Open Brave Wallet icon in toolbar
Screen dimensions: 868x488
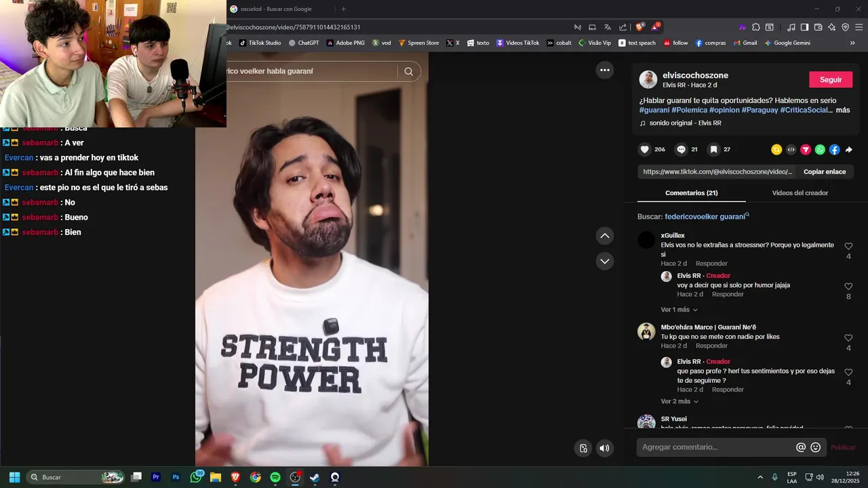818,27
